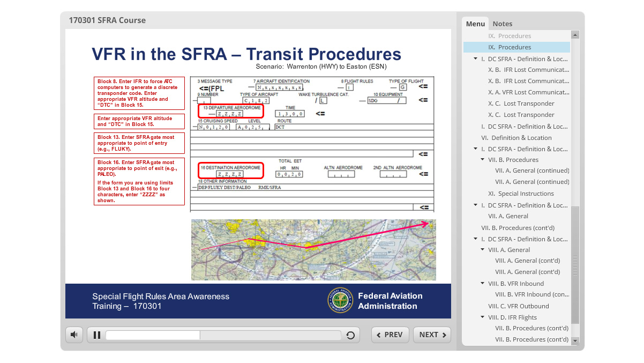644x363 pixels.
Task: Open VI. Definition & Location item
Action: (x=516, y=138)
